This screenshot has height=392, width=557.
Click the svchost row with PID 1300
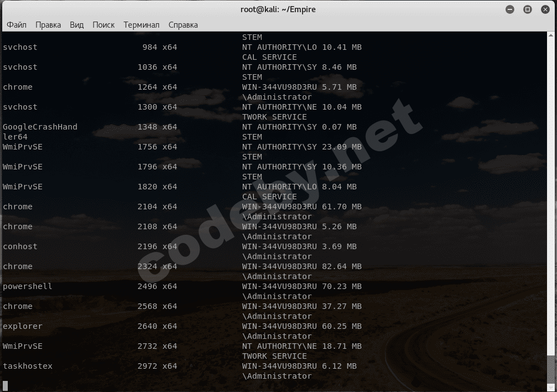(x=182, y=107)
